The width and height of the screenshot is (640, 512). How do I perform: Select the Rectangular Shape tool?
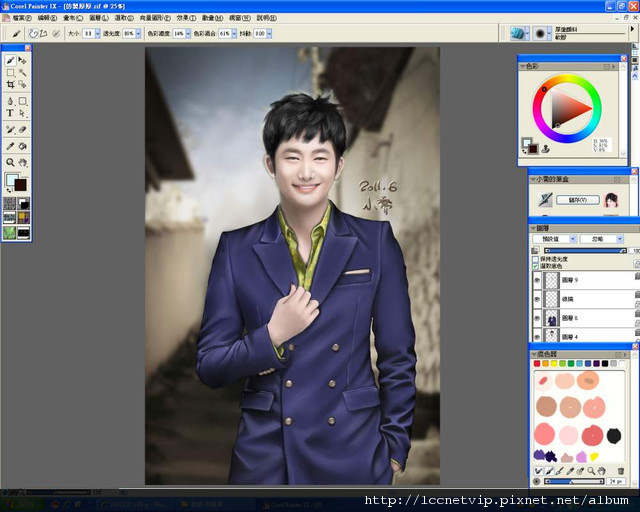pos(22,101)
